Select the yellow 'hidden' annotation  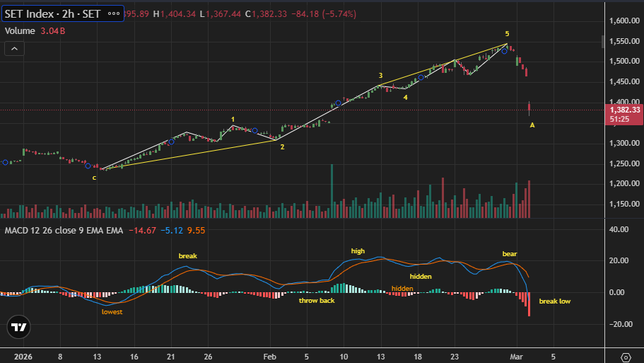pyautogui.click(x=421, y=276)
